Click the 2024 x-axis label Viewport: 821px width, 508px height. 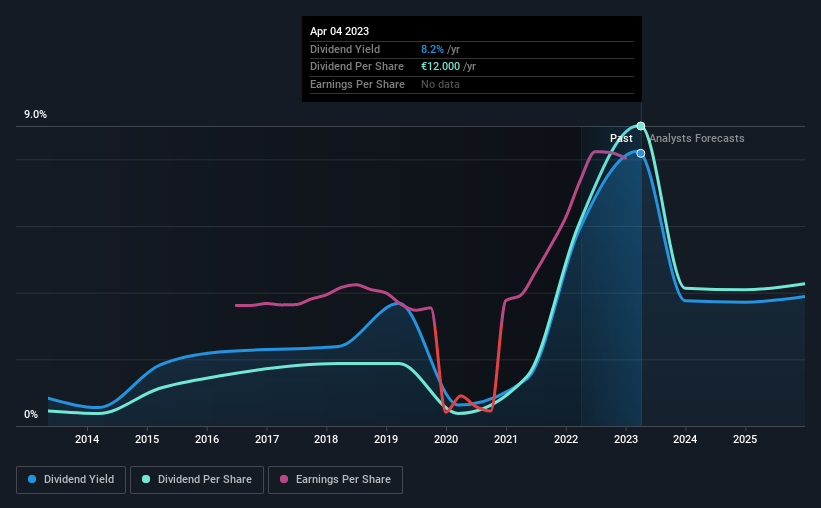(685, 439)
